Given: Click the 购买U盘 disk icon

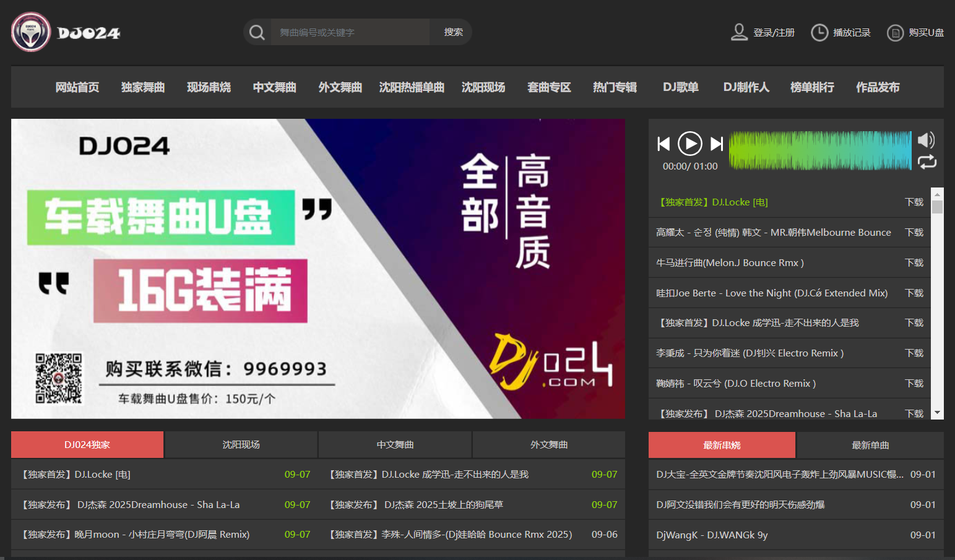Looking at the screenshot, I should [895, 33].
